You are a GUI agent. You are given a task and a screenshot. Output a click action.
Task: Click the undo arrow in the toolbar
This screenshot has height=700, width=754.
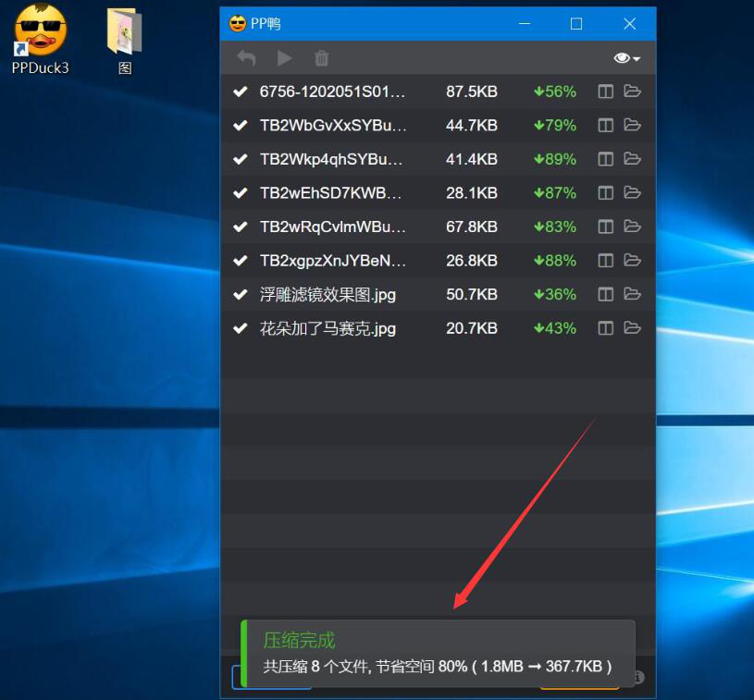pyautogui.click(x=246, y=57)
